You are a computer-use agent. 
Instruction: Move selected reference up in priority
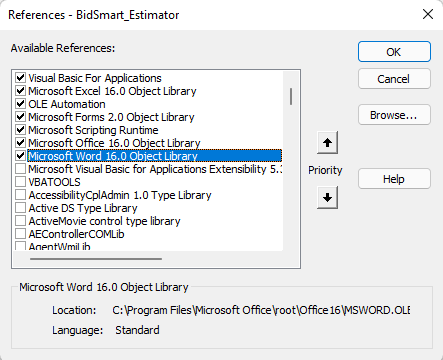[x=327, y=143]
